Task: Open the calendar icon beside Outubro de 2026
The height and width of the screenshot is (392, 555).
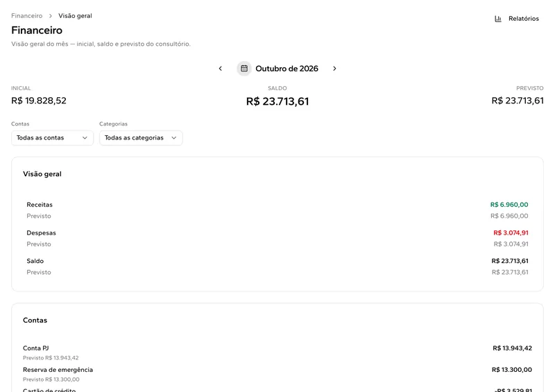Action: [244, 69]
